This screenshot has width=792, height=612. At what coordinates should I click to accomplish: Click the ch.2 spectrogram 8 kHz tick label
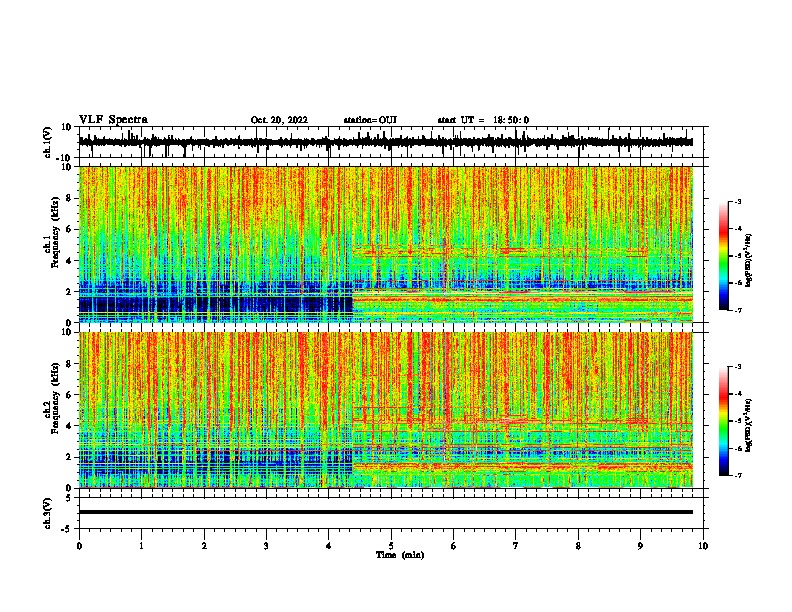[69, 364]
